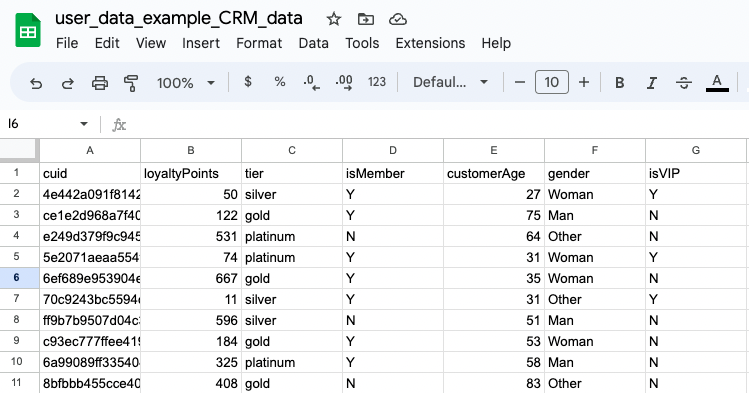Click increase decimal places icon

[x=344, y=82]
